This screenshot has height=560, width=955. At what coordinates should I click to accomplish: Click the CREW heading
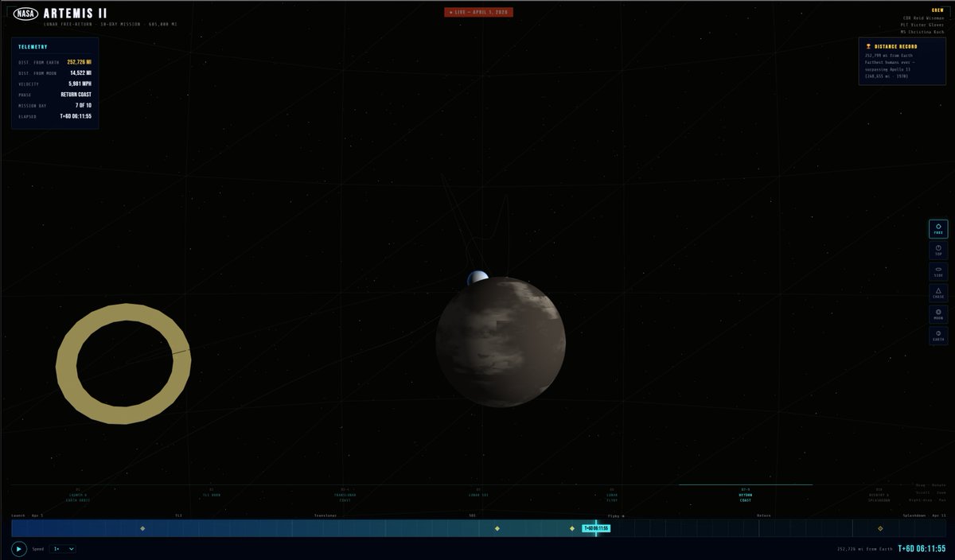[x=937, y=10]
